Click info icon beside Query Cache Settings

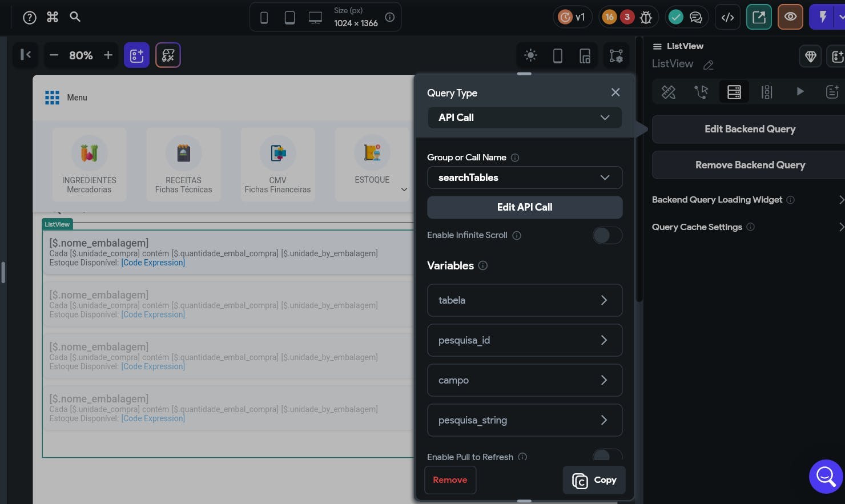pyautogui.click(x=751, y=227)
